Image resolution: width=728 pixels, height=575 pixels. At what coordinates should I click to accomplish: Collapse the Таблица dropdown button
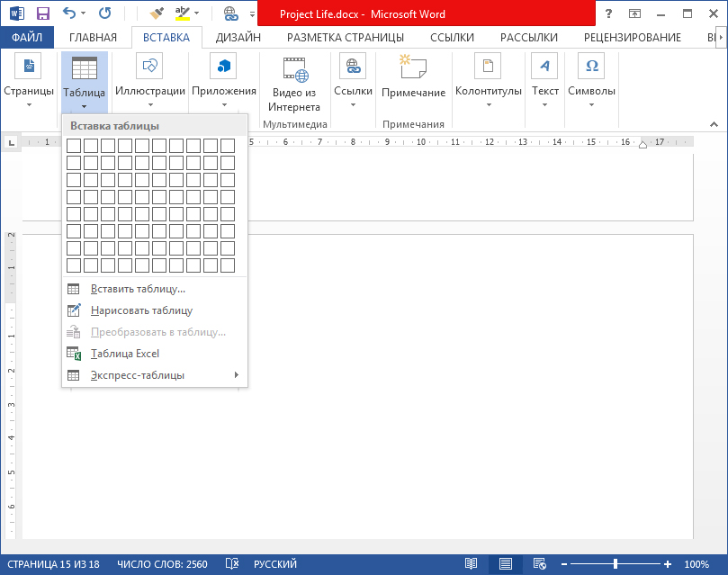coord(84,83)
